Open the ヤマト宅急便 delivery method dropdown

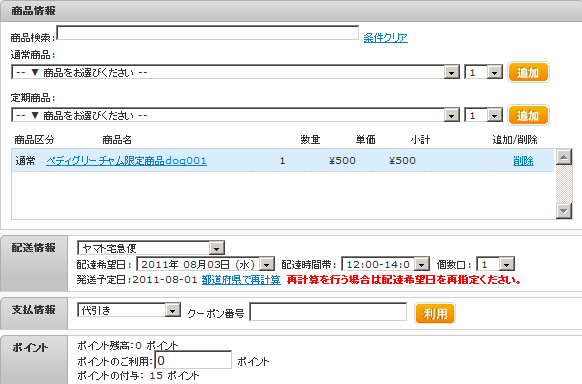pyautogui.click(x=151, y=248)
